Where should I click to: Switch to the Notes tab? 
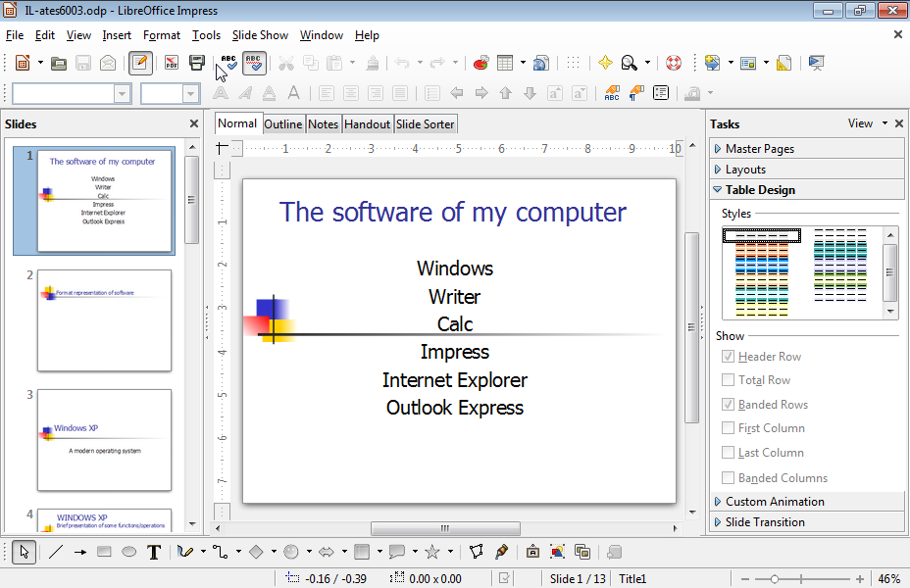323,124
